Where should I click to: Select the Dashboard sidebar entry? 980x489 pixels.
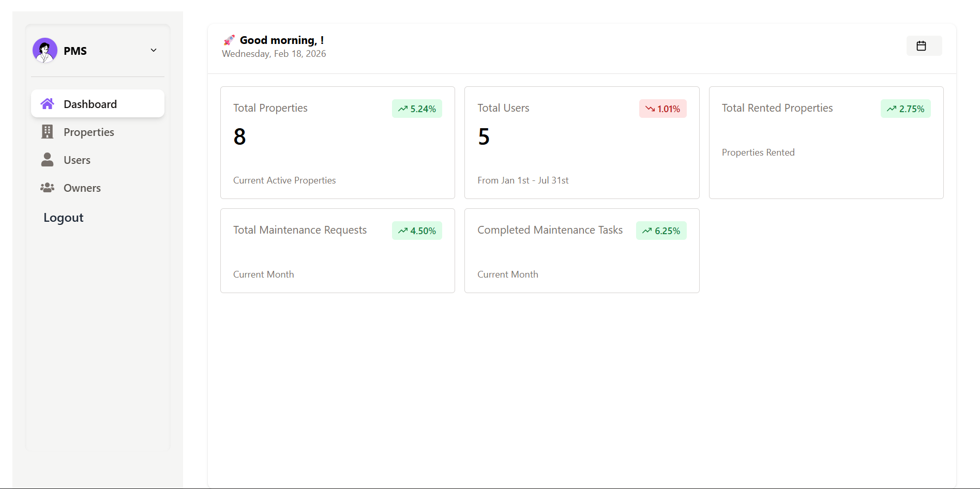(90, 103)
